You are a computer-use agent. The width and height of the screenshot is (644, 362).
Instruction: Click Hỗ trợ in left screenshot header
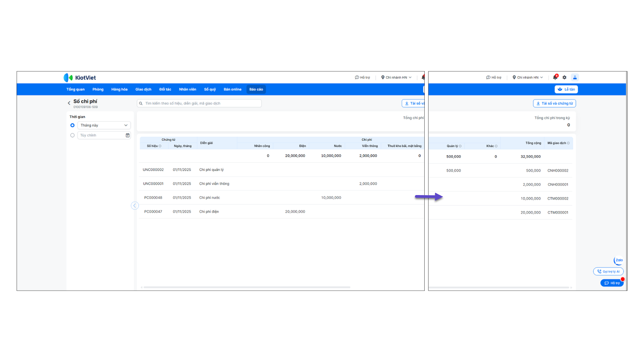tap(362, 78)
